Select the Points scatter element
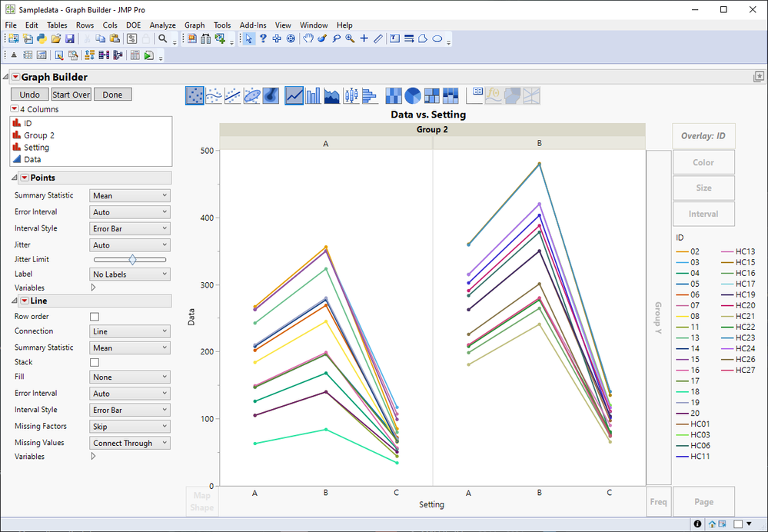This screenshot has width=768, height=532. coord(194,95)
